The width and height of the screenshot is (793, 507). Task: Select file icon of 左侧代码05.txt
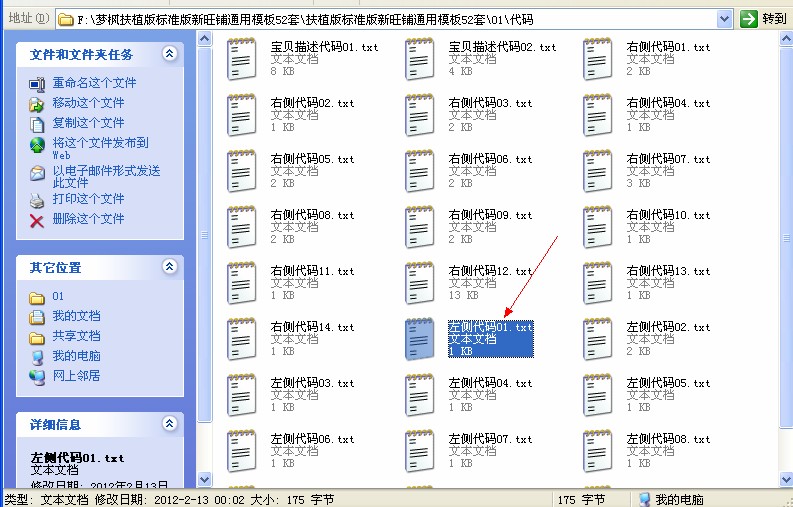[597, 395]
